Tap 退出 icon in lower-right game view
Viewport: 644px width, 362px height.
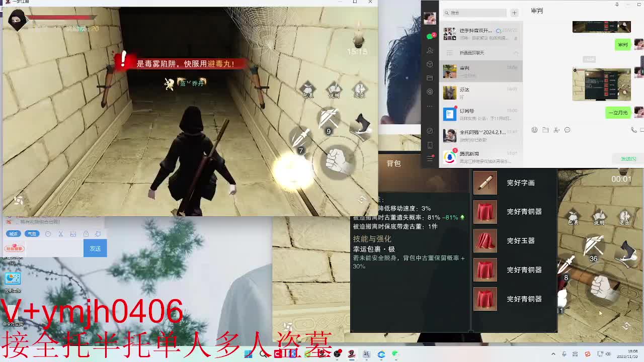click(x=625, y=218)
